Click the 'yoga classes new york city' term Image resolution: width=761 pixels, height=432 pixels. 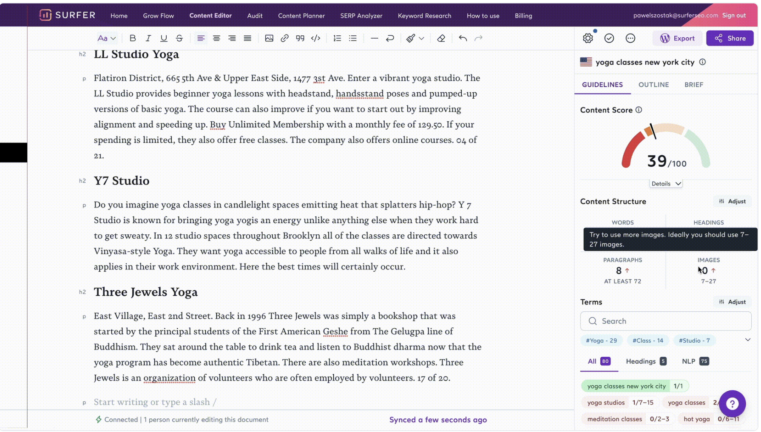click(635, 386)
